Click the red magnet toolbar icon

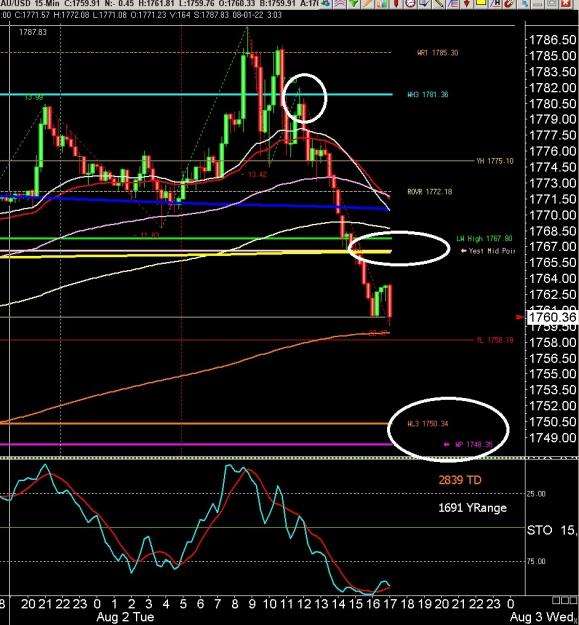click(508, 4)
